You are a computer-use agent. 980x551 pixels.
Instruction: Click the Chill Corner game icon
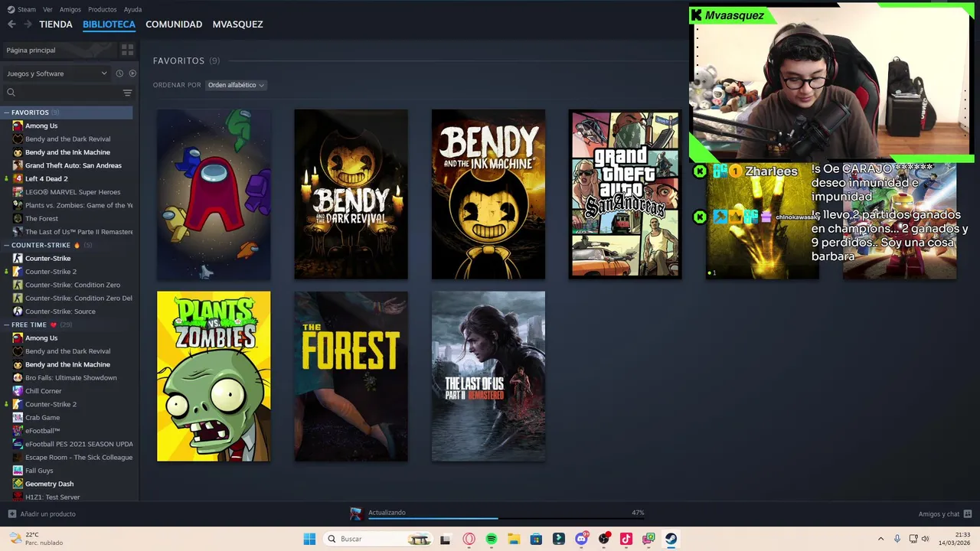point(18,391)
